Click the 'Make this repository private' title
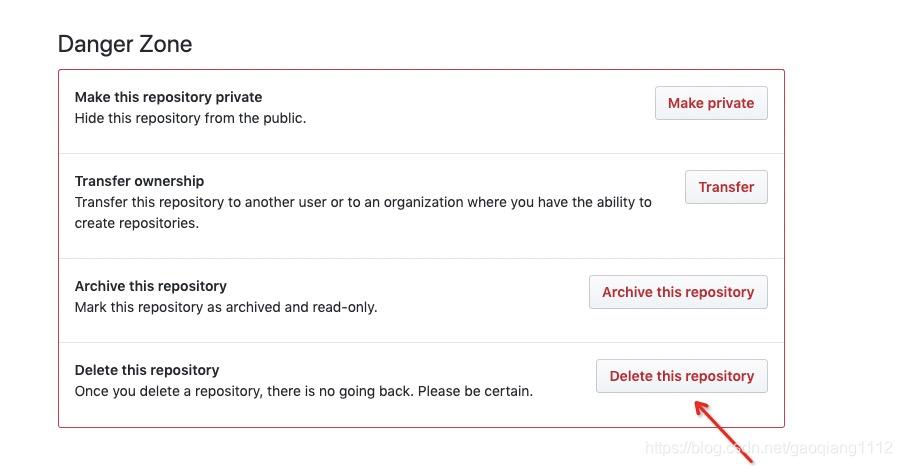This screenshot has width=902, height=466. click(x=169, y=97)
